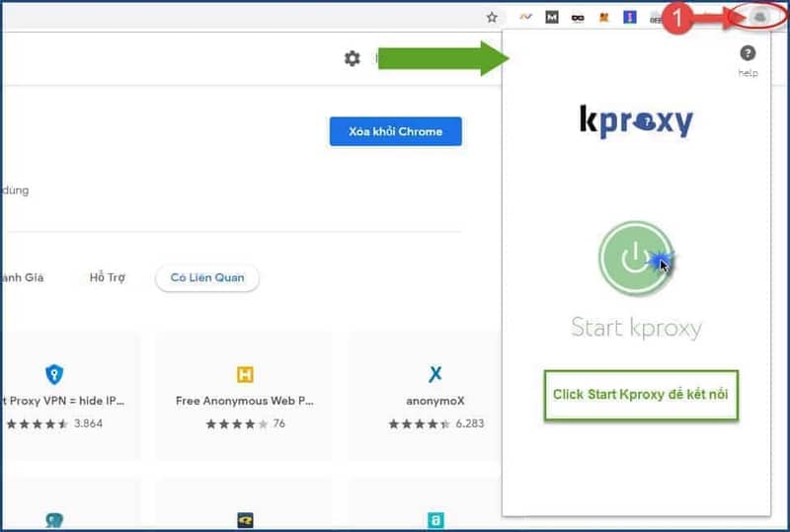Screen dimensions: 790x532
Task: Open 'Proxy VPN = hide IP...' extension
Action: coord(62,401)
